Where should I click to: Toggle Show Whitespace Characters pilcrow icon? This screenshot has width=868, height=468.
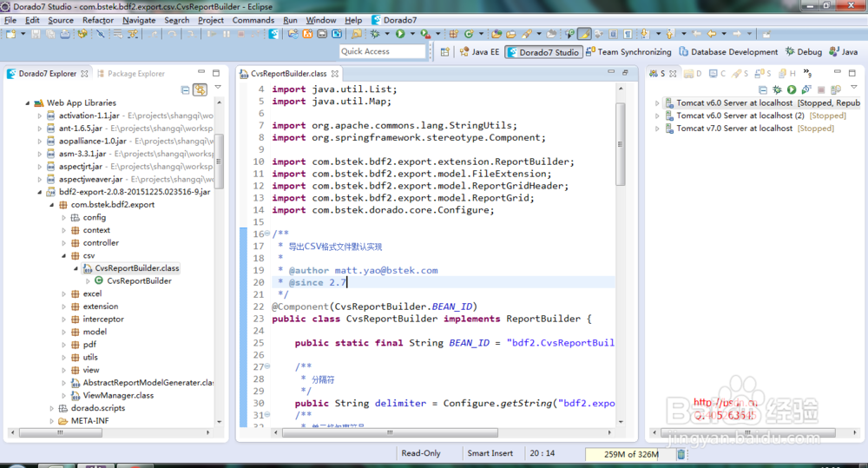click(x=628, y=34)
